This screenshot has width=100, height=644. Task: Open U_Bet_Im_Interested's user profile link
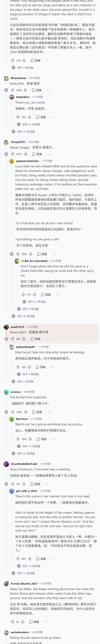pos(34,261)
